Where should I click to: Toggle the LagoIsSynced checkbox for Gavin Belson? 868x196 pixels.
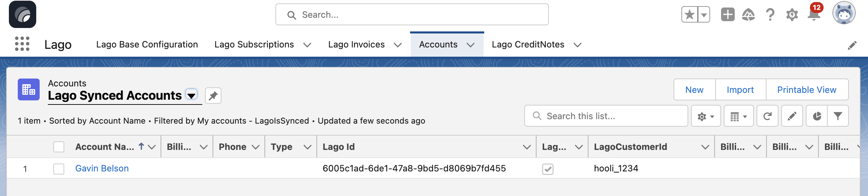(x=548, y=169)
